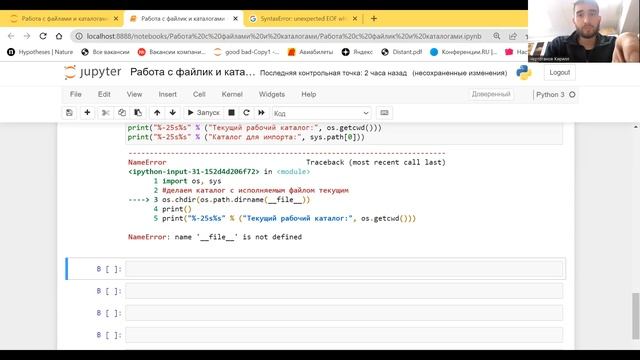Move selected cell up with the arrow icon

tap(157, 113)
